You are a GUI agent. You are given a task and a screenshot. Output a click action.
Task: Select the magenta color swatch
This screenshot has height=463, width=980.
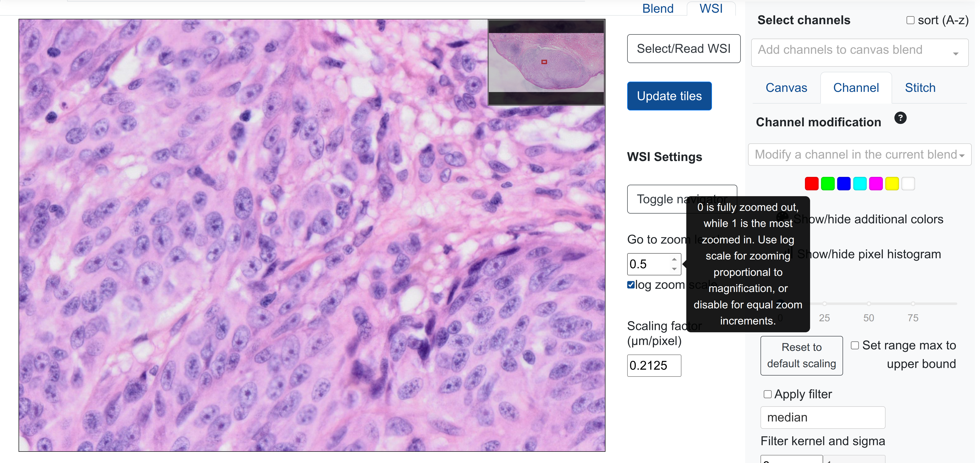coord(876,183)
